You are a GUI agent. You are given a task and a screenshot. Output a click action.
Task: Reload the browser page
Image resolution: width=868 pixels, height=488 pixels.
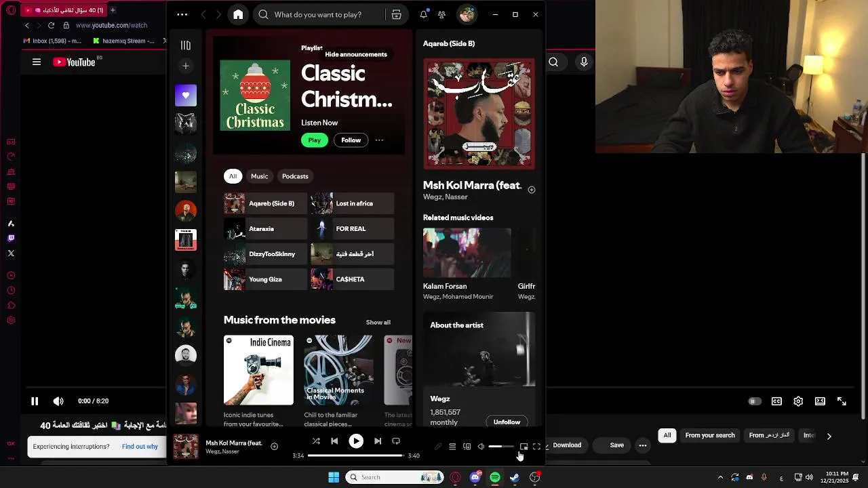click(x=51, y=25)
